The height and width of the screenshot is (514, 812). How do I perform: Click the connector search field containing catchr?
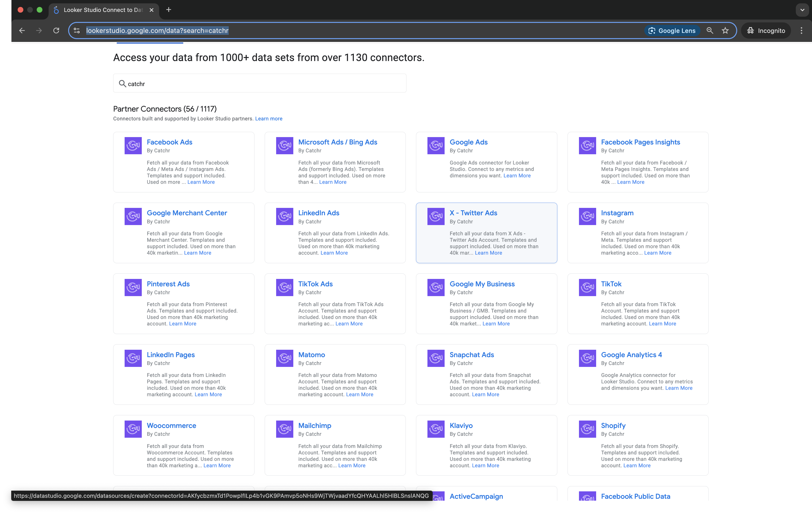click(x=260, y=83)
